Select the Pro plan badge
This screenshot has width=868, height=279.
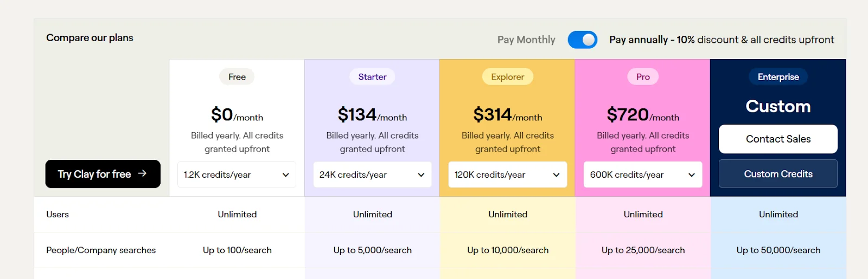point(643,77)
